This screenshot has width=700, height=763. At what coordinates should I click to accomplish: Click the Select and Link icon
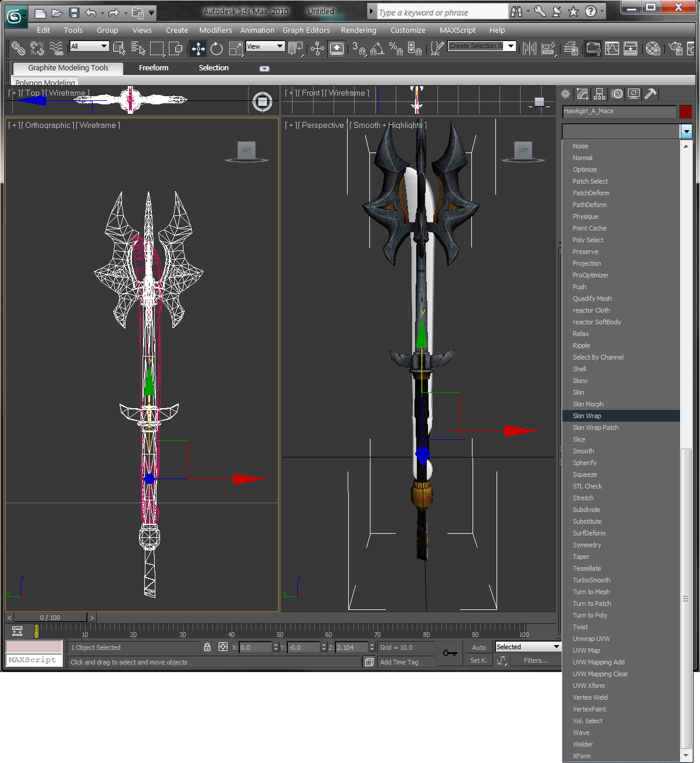point(18,49)
